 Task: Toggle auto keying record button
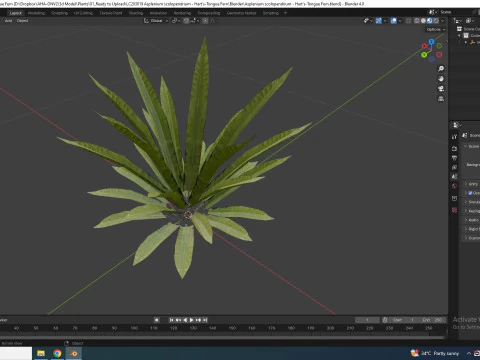coord(156,320)
